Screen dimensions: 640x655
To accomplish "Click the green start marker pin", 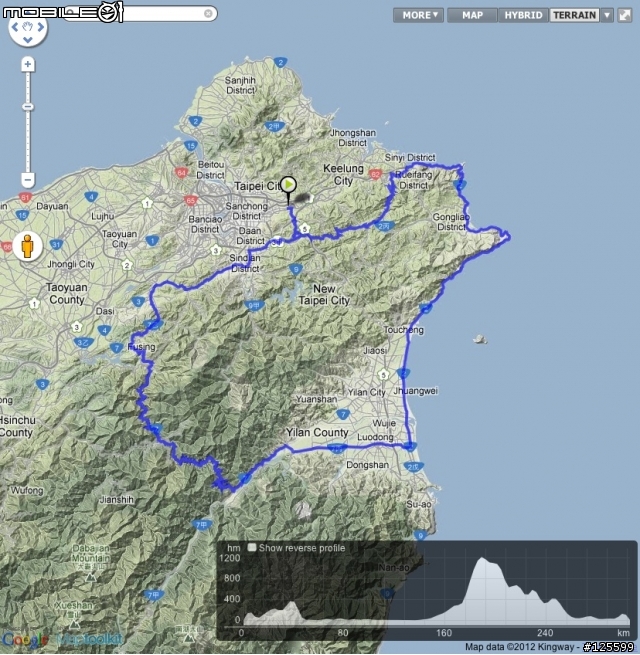I will coord(288,185).
